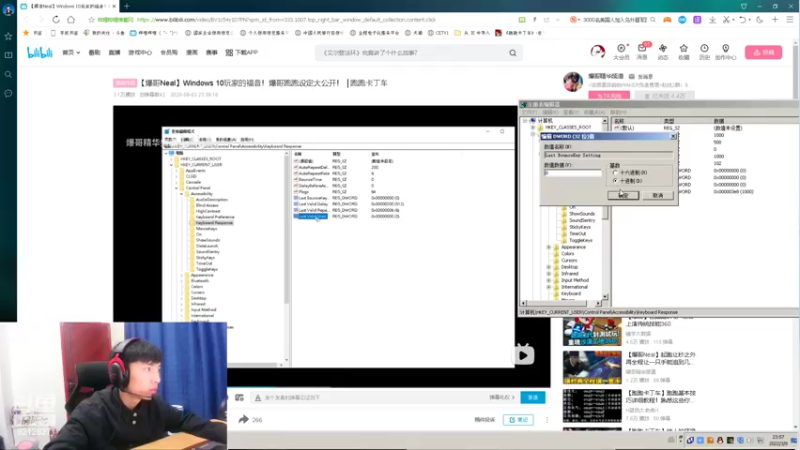Image resolution: width=800 pixels, height=450 pixels.
Task: Click the pink 投稿 upload button
Action: click(763, 53)
